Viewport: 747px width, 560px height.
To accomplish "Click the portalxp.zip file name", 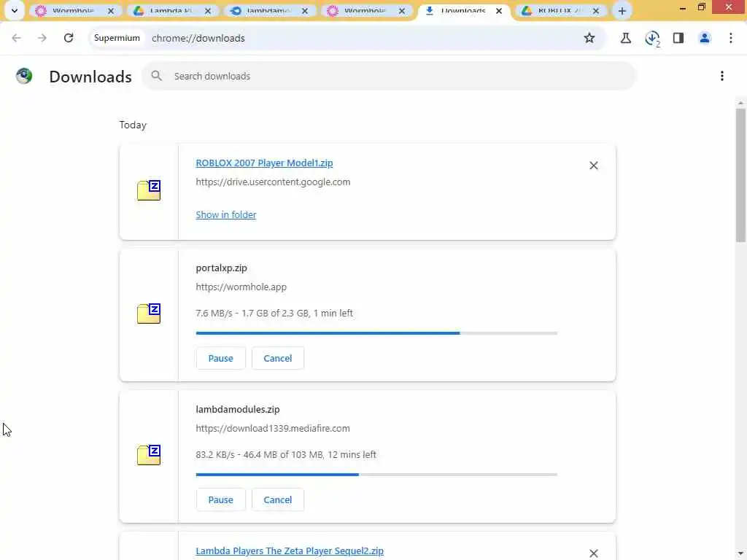I will click(222, 268).
